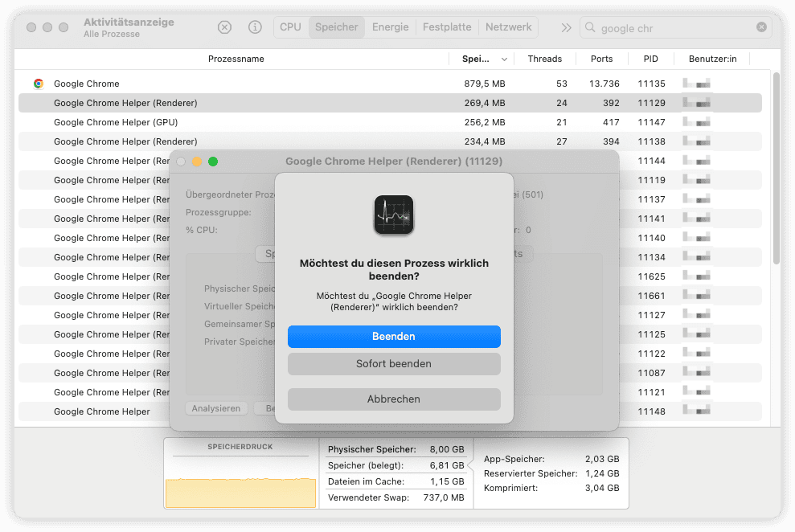Image resolution: width=795 pixels, height=532 pixels.
Task: Select Google Chrome Helper (GPU) row
Action: tap(390, 122)
